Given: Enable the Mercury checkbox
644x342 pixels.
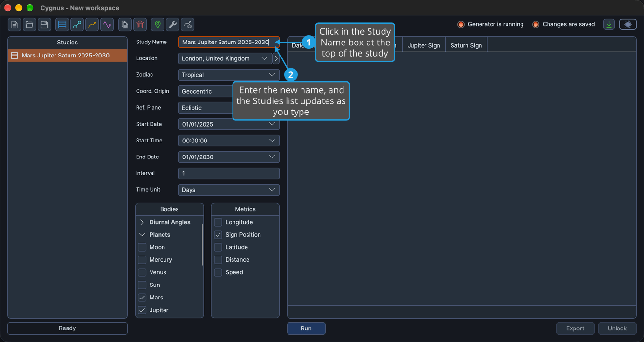Looking at the screenshot, I should click(x=142, y=260).
